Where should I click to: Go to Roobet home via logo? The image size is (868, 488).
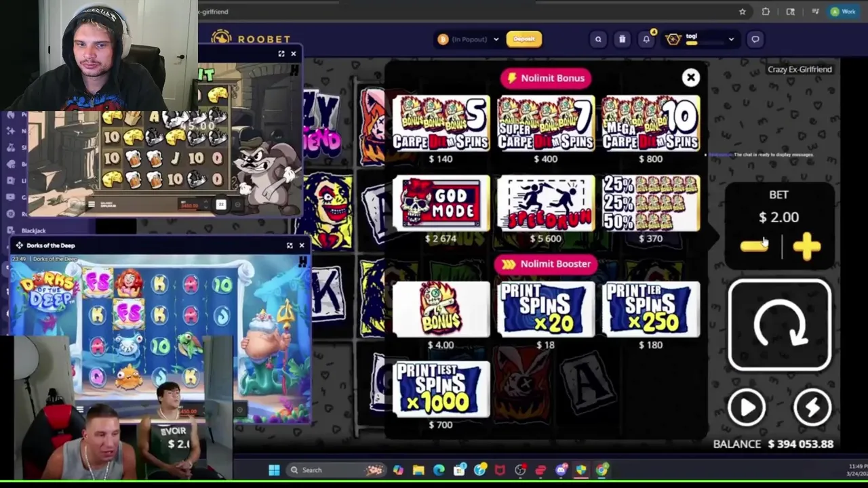250,39
